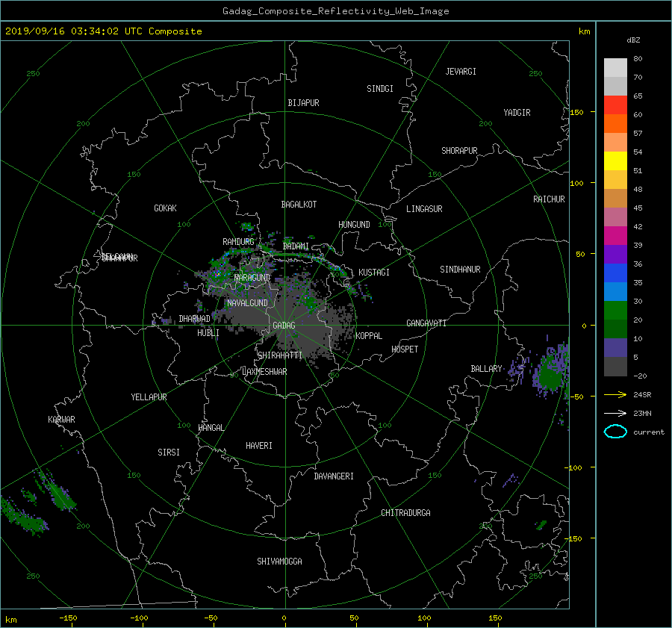The image size is (672, 628).
Task: Click the SINDHANUR city label
Action: (x=460, y=270)
